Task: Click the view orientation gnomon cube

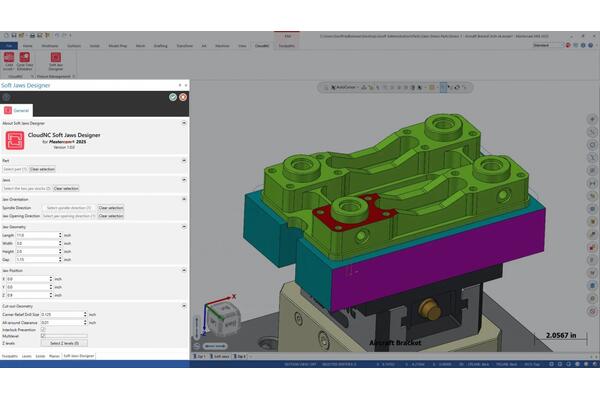Action: 225,320
